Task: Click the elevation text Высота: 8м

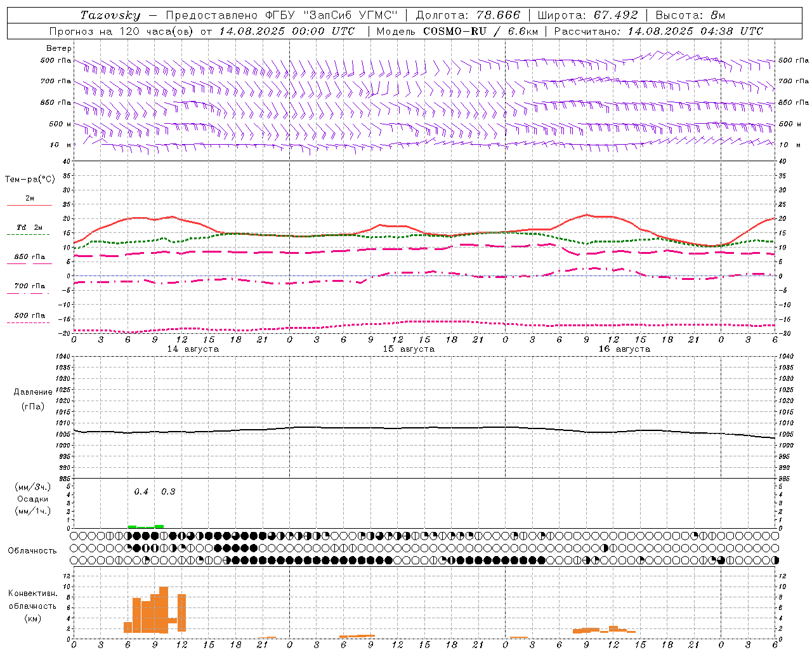Action: coord(690,15)
